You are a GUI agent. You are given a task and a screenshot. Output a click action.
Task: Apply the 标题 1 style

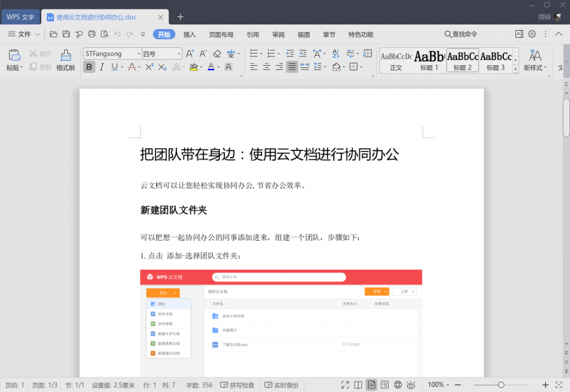[x=429, y=61]
